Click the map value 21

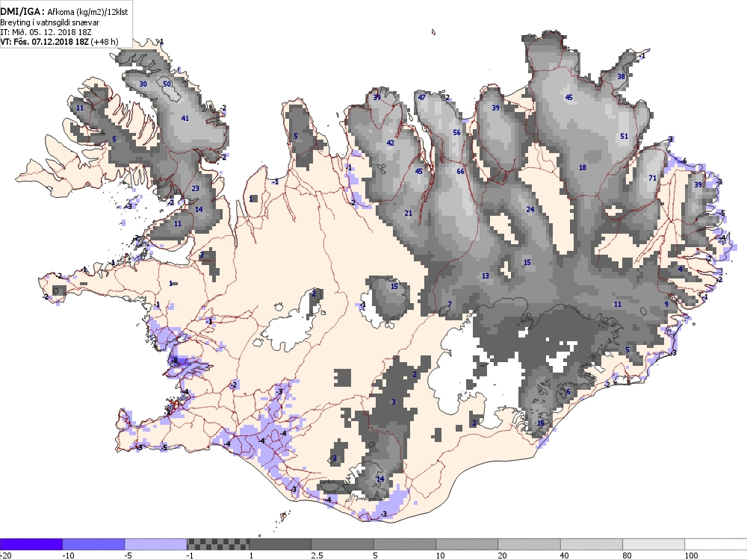tap(409, 213)
